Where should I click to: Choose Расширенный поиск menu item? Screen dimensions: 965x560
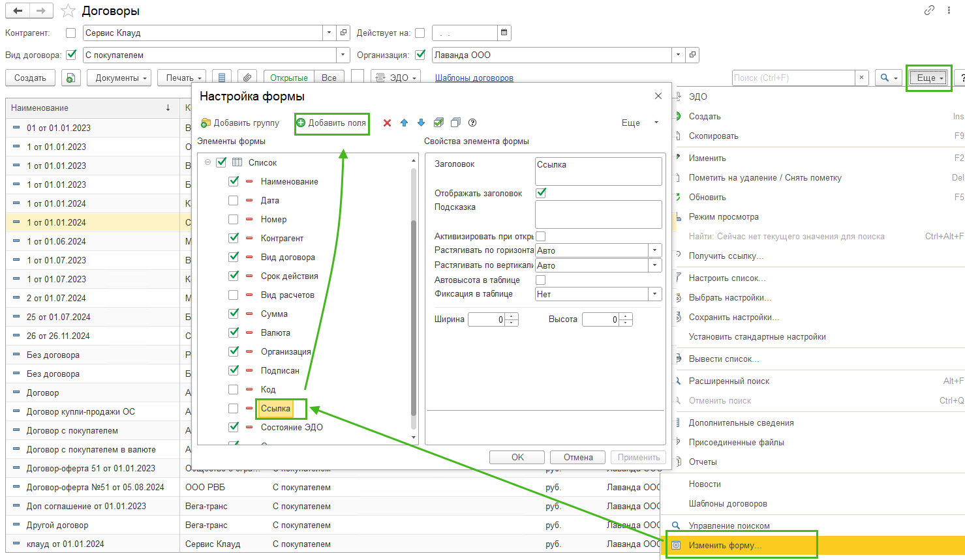729,381
